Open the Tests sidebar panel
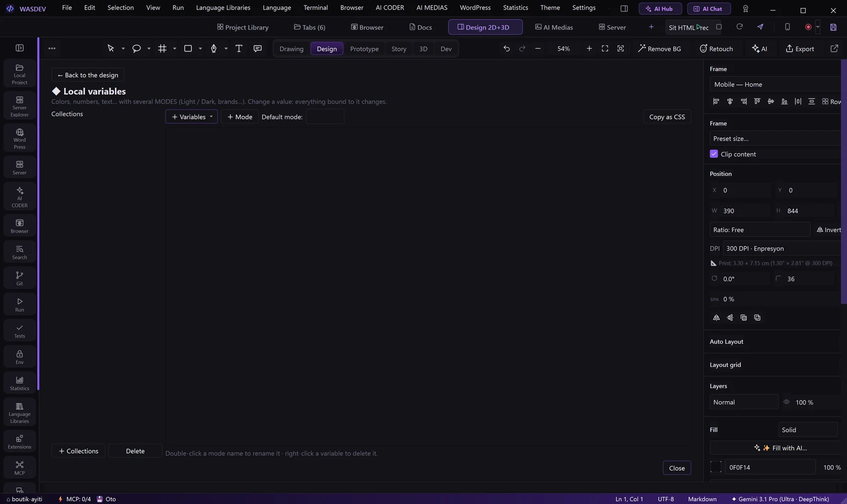This screenshot has width=847, height=504. click(x=20, y=331)
